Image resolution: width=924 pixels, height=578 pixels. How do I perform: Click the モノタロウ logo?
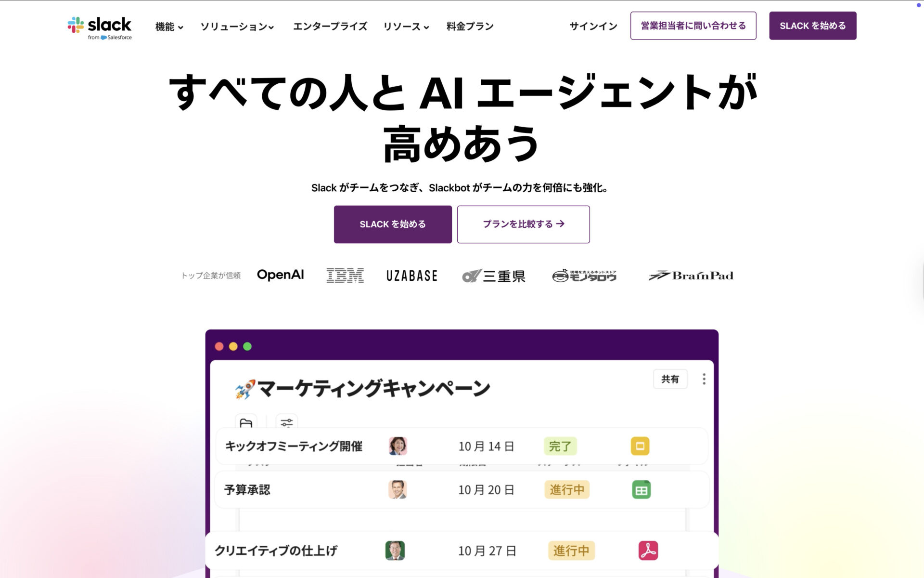[584, 276]
